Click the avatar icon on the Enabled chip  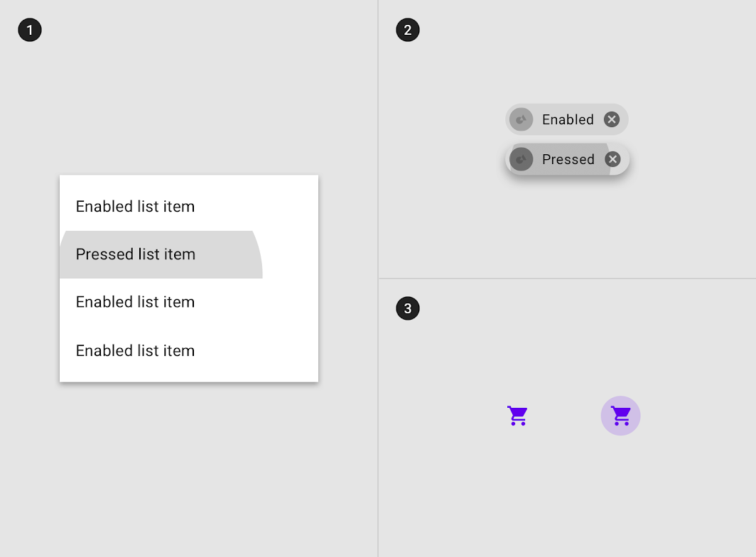pos(522,119)
